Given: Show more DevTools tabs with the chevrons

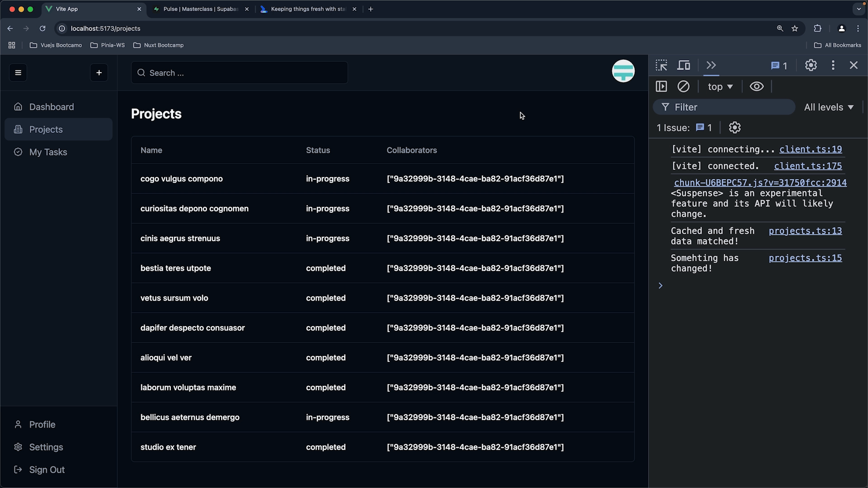Looking at the screenshot, I should pos(711,66).
